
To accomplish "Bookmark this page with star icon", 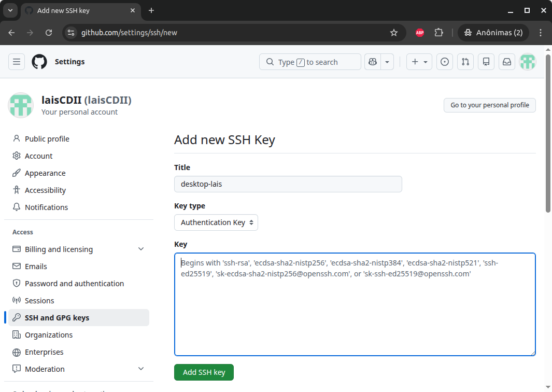I will [x=394, y=33].
